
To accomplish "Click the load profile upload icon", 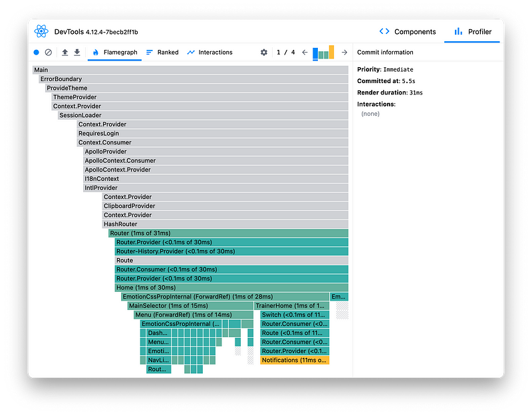I will click(x=65, y=53).
